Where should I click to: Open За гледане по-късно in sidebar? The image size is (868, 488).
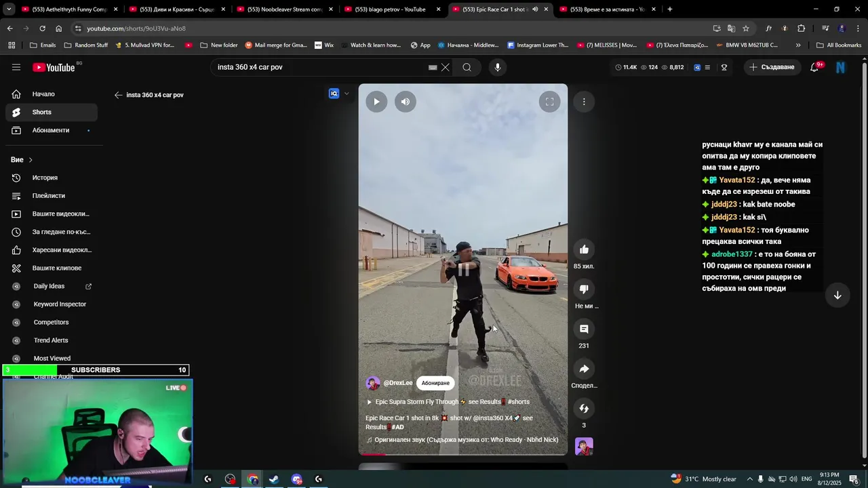[52, 232]
